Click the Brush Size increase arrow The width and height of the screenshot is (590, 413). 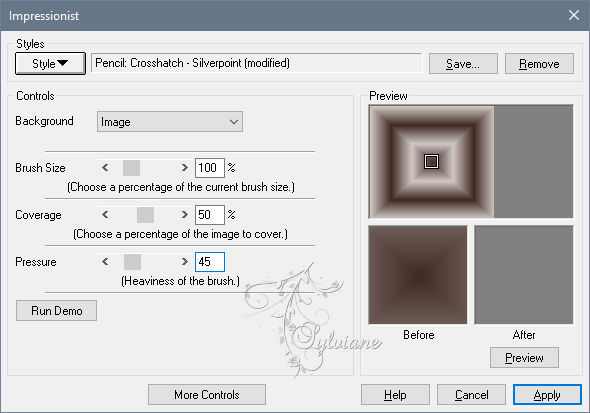click(184, 167)
